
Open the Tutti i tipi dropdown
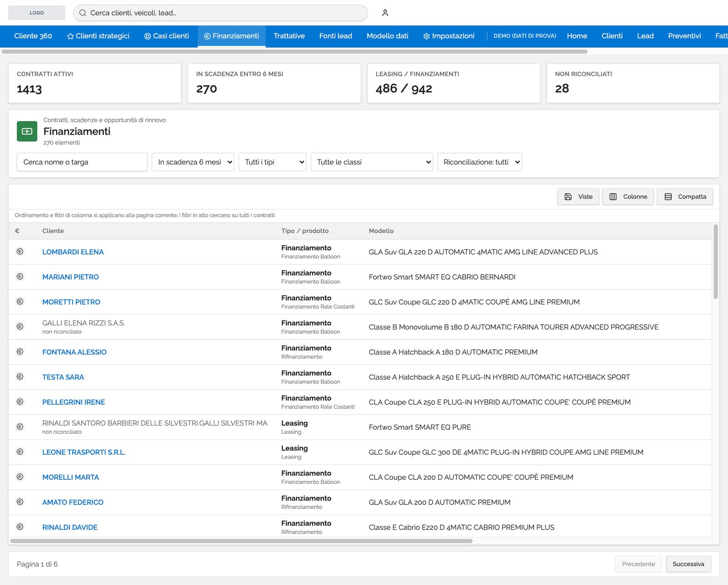click(273, 162)
